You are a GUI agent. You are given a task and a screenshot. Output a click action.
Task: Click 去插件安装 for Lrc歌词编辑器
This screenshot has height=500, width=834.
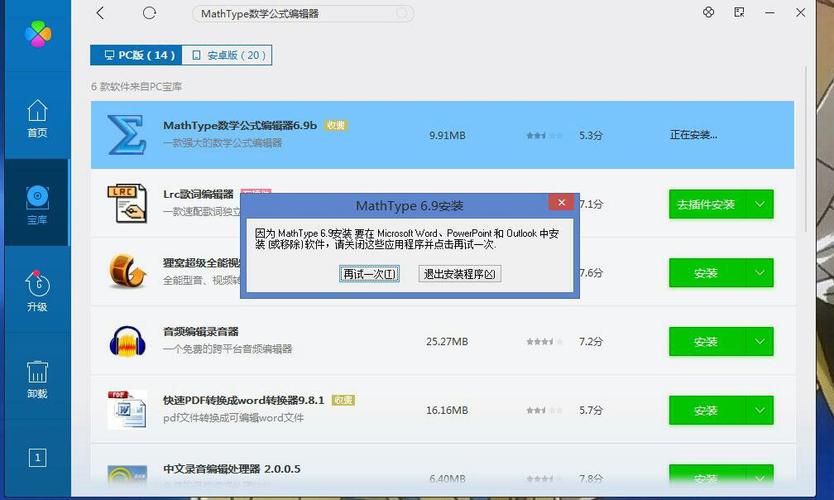706,204
